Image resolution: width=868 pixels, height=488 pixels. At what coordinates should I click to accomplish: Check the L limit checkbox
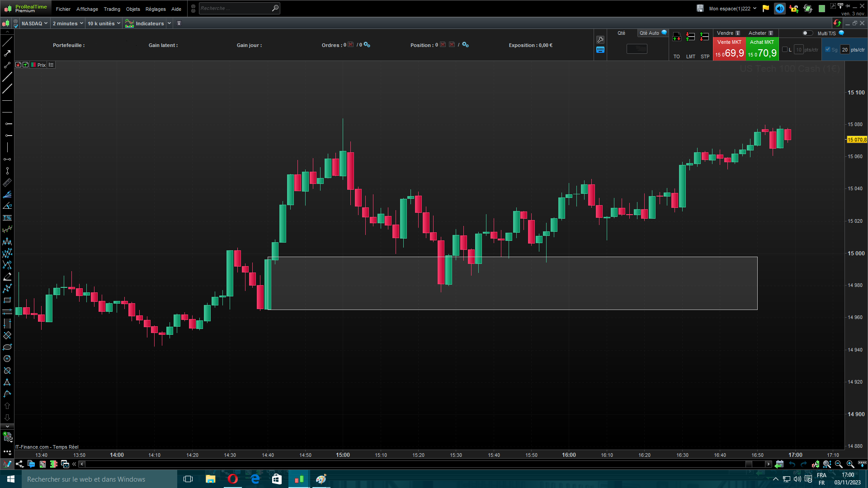click(x=785, y=50)
